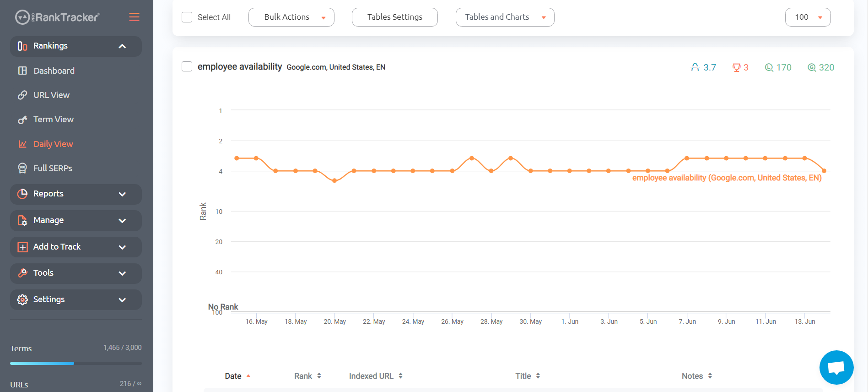
Task: Click the global volume 320 icon
Action: coord(812,67)
